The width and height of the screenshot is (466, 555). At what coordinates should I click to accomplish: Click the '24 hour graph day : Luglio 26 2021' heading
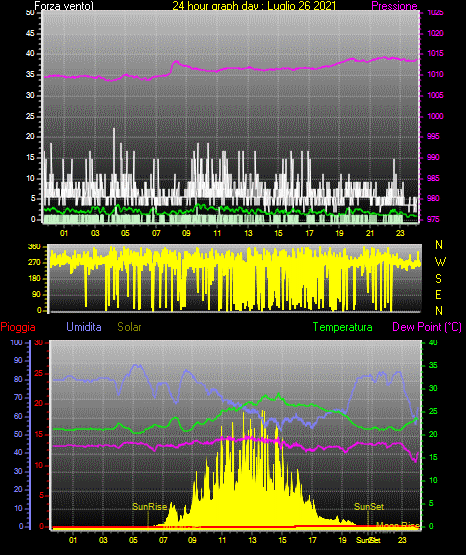[254, 6]
